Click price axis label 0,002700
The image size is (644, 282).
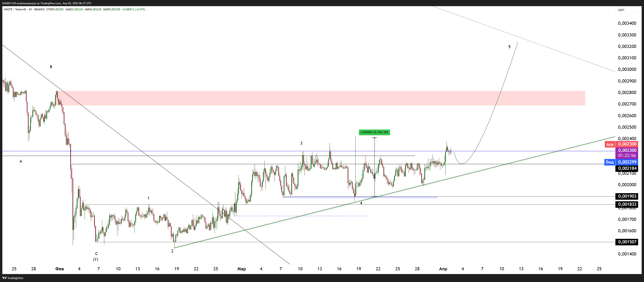pos(627,104)
